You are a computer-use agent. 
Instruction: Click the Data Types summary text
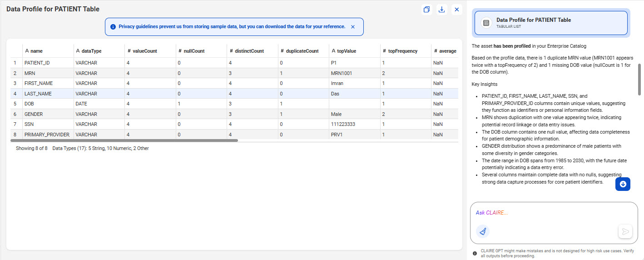[100, 148]
